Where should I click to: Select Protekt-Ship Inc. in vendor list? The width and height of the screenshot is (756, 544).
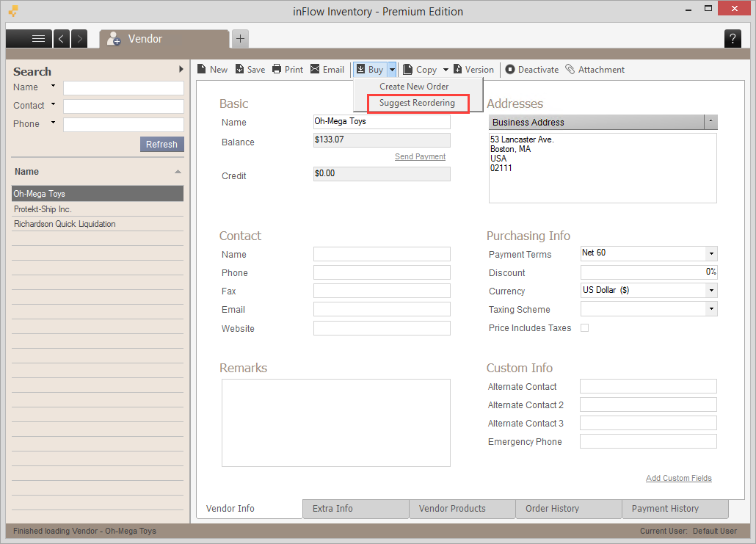tap(98, 208)
